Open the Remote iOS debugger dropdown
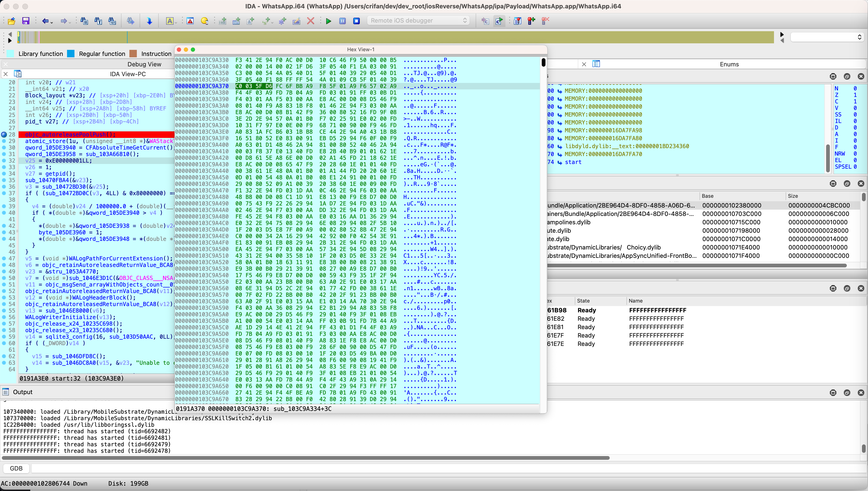The width and height of the screenshot is (868, 491). click(x=418, y=20)
